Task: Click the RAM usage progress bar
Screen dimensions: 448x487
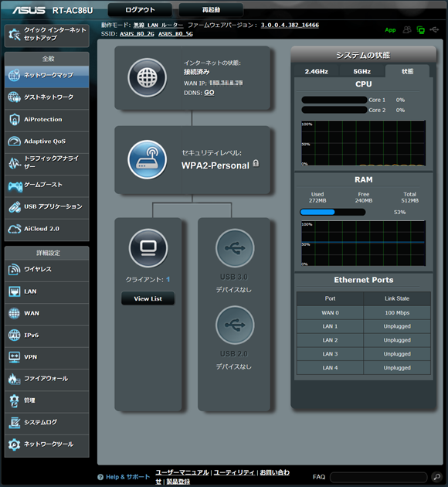Action: (x=332, y=212)
